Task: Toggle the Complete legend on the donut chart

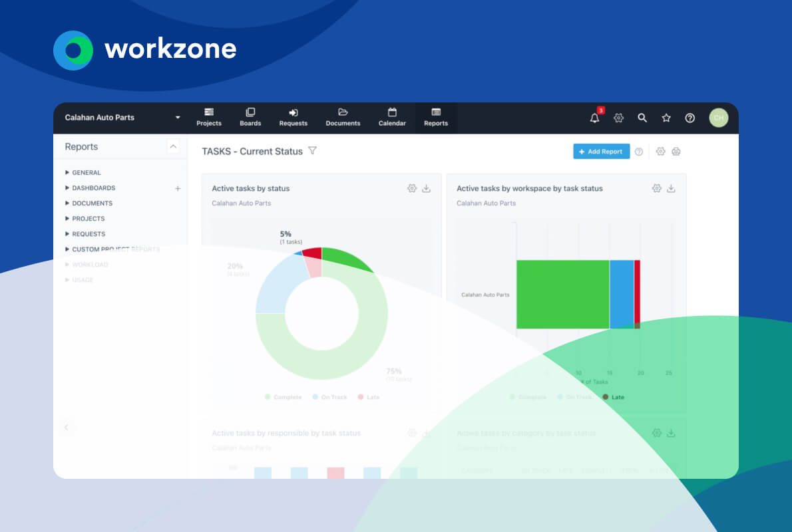Action: 283,397
